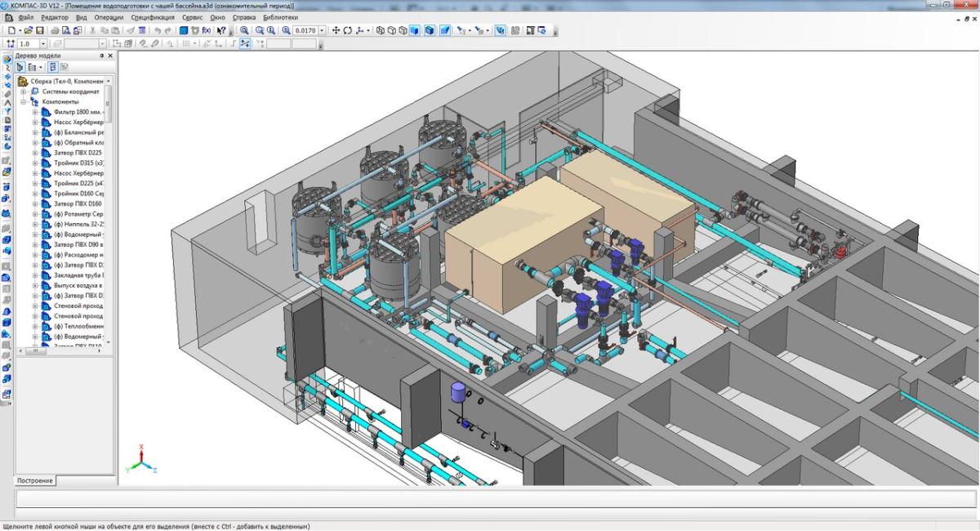Click the zoom to window magnifier icon
This screenshot has width=980, height=531.
(244, 30)
